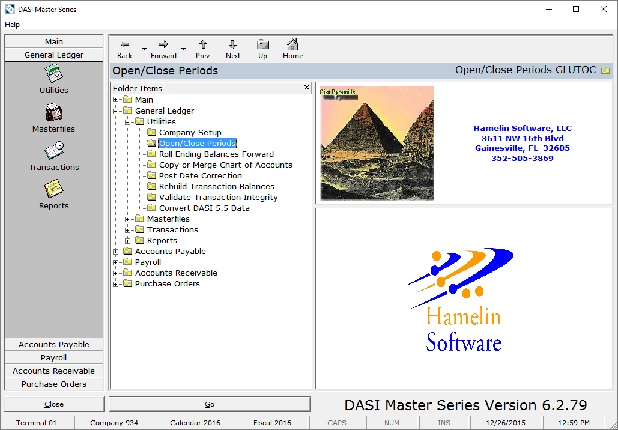This screenshot has height=430, width=618.
Task: Select Convert DASI 5.5 Data item
Action: [x=204, y=208]
